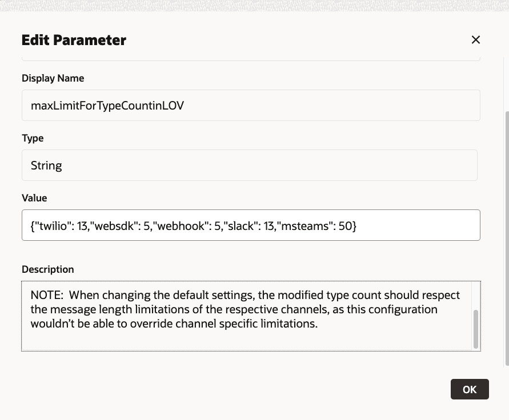Click the OK button
The image size is (509, 420).
point(469,389)
